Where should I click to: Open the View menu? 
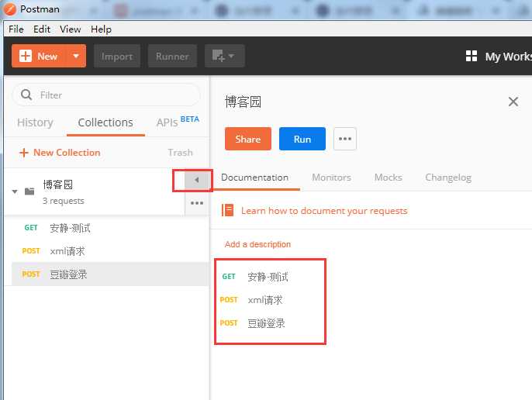(71, 29)
